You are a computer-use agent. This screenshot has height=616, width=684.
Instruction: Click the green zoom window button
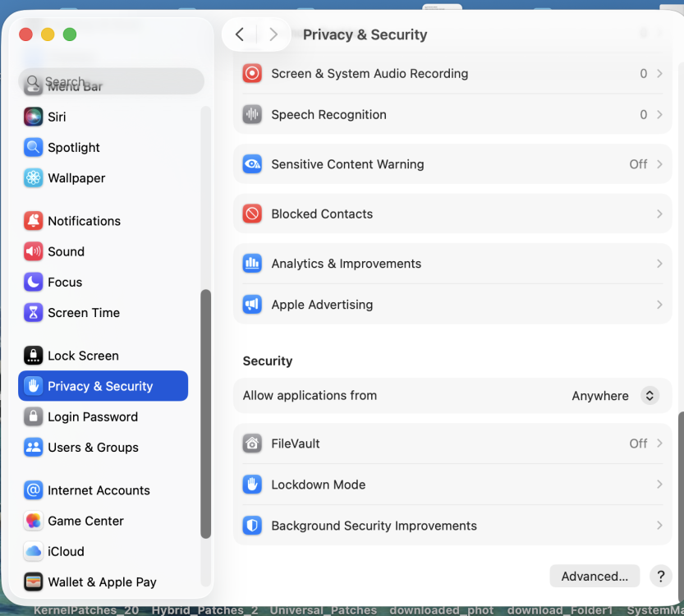pos(70,34)
